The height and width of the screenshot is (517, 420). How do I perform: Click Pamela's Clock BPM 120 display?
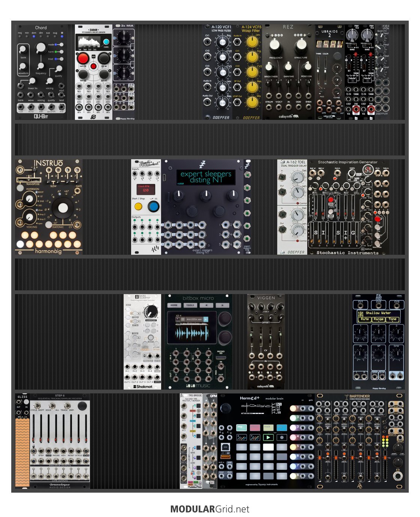pyautogui.click(x=145, y=189)
